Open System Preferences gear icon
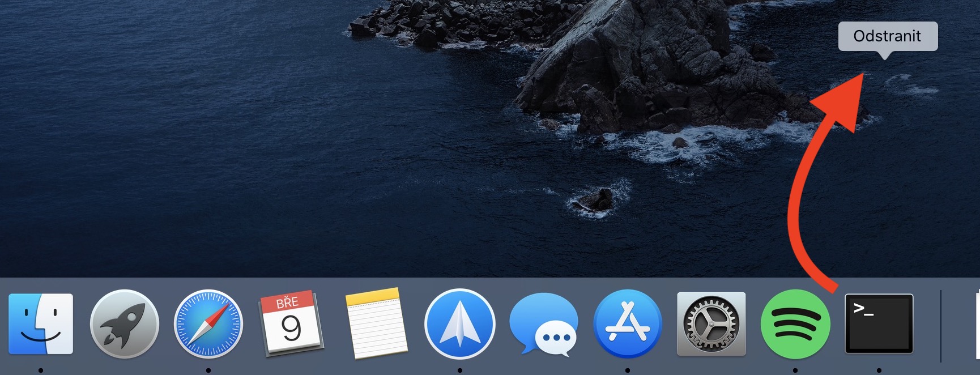The width and height of the screenshot is (980, 375). [711, 325]
